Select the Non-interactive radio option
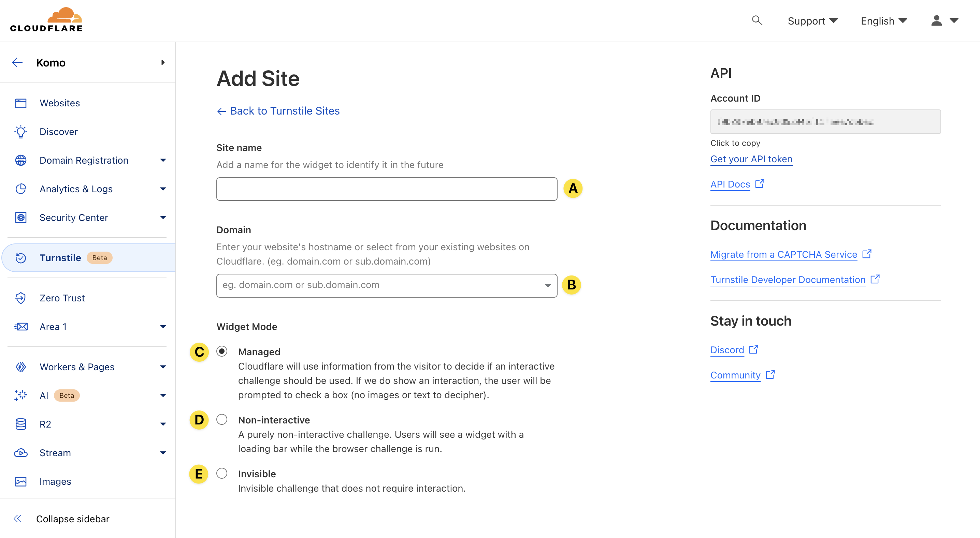 pos(222,419)
